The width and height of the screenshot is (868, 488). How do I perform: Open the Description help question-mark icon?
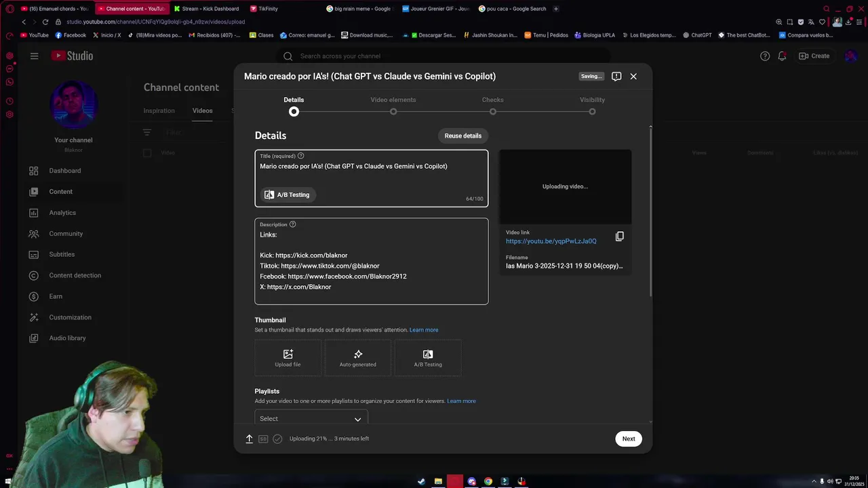[x=293, y=224]
